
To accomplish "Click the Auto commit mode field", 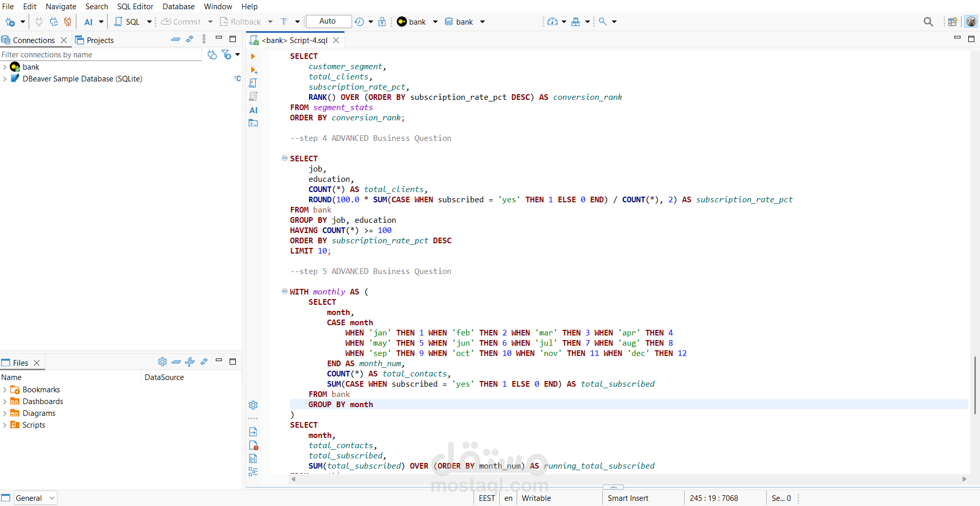I will pos(329,22).
